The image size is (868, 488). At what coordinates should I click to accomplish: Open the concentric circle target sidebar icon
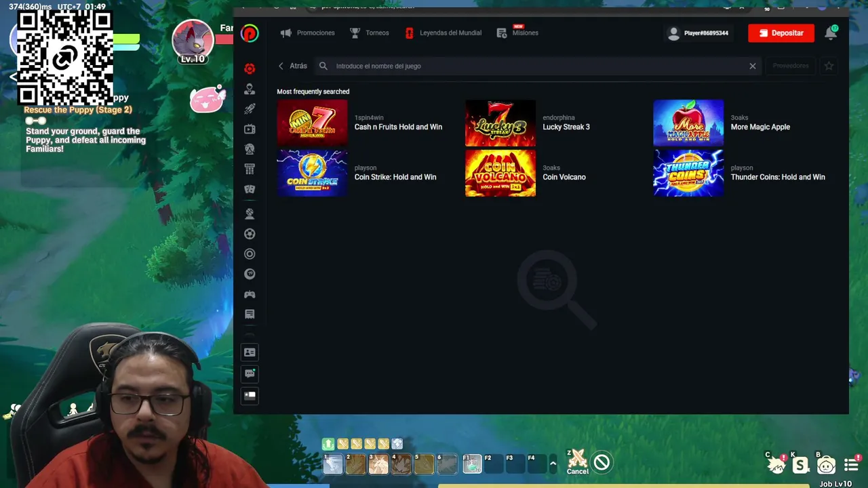(x=250, y=254)
